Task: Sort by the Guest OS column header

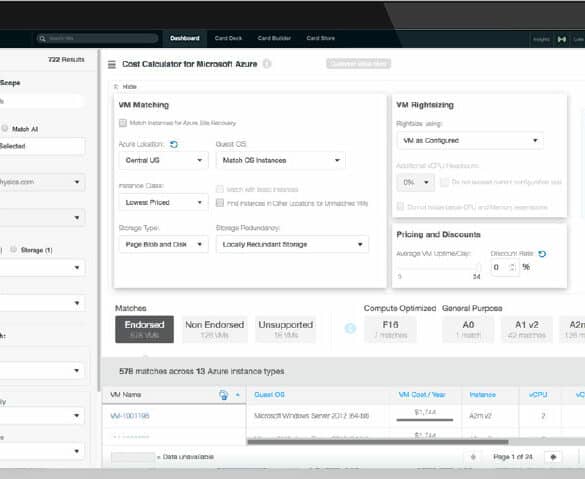Action: click(269, 395)
